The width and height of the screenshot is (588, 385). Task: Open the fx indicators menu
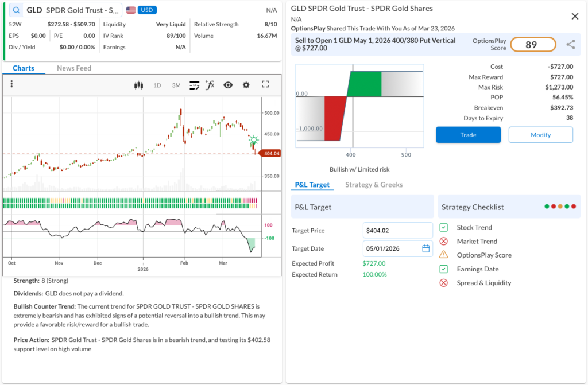[x=210, y=85]
